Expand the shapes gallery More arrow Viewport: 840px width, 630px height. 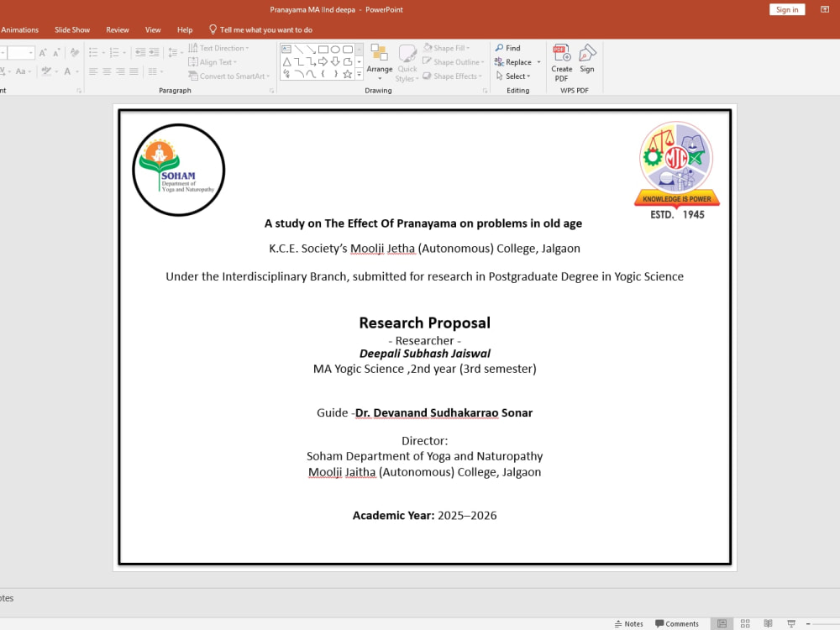(359, 74)
